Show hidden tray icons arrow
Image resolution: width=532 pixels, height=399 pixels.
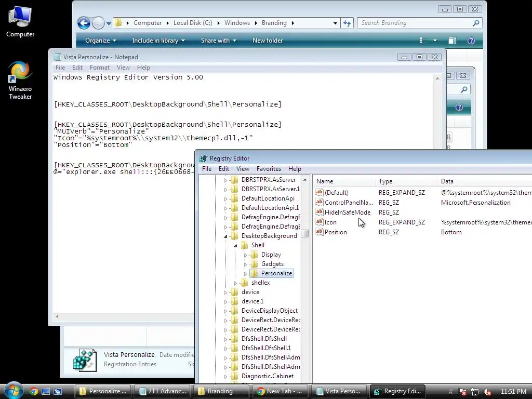pyautogui.click(x=450, y=392)
